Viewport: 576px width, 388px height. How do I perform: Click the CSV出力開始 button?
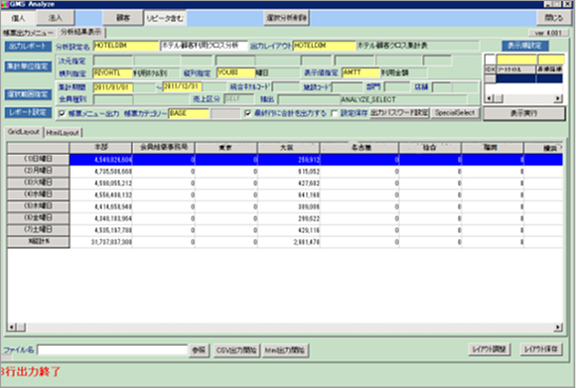point(236,350)
